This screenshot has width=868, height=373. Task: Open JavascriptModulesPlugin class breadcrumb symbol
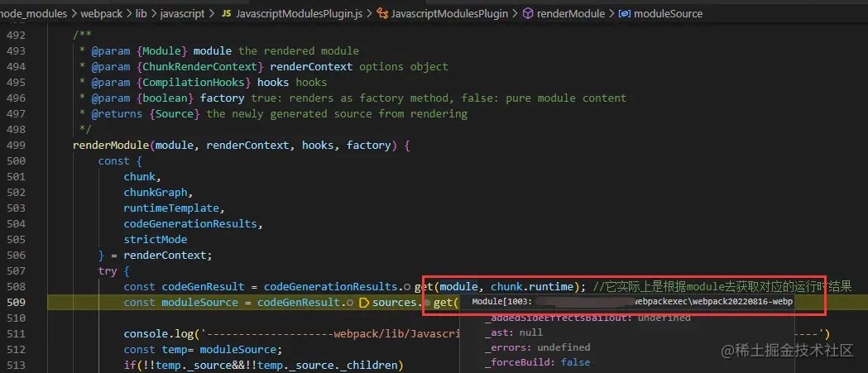click(x=449, y=13)
